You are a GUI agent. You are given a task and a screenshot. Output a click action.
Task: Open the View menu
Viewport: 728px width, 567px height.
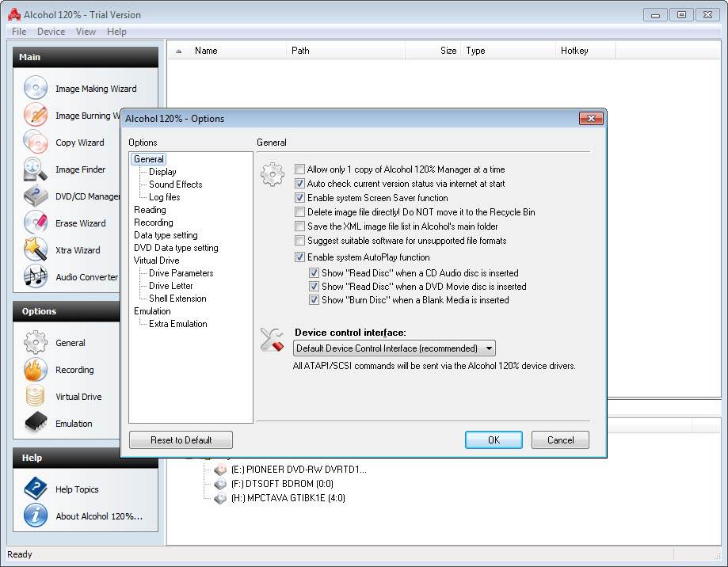point(86,32)
